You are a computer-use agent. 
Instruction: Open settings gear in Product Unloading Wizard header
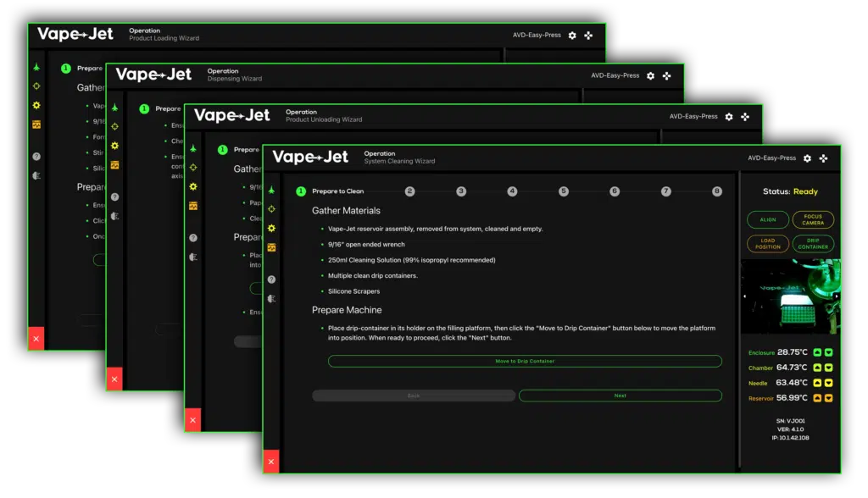(x=729, y=117)
